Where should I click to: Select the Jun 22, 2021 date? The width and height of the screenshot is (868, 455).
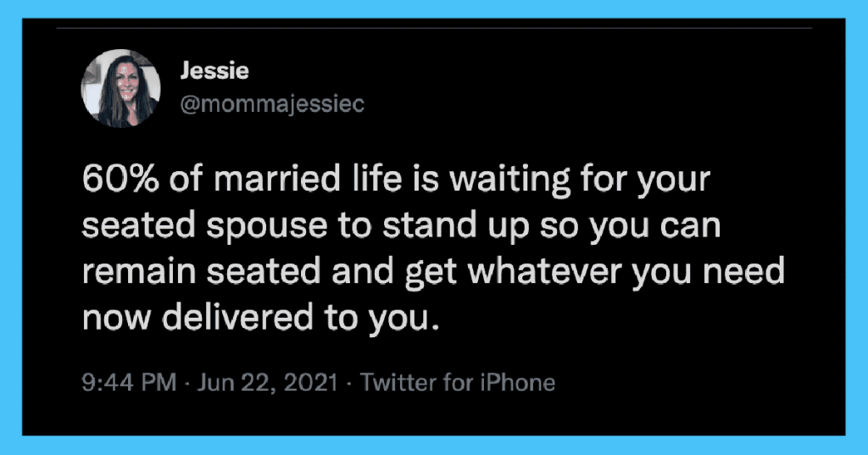coord(267,382)
